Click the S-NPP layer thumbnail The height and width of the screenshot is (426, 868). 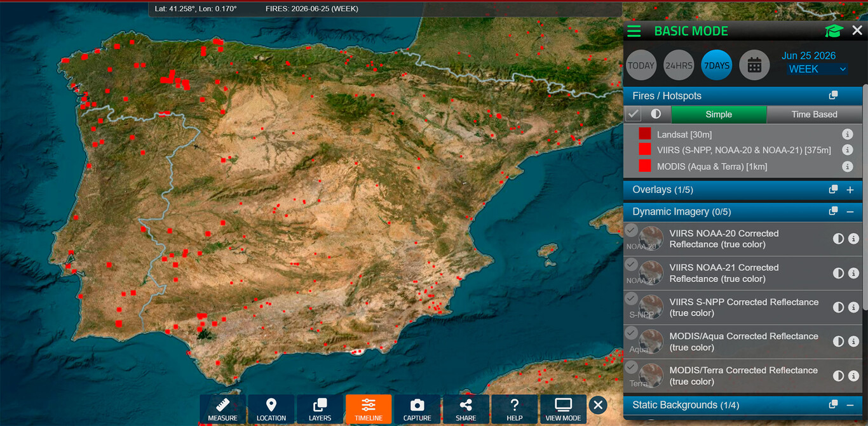click(x=651, y=307)
